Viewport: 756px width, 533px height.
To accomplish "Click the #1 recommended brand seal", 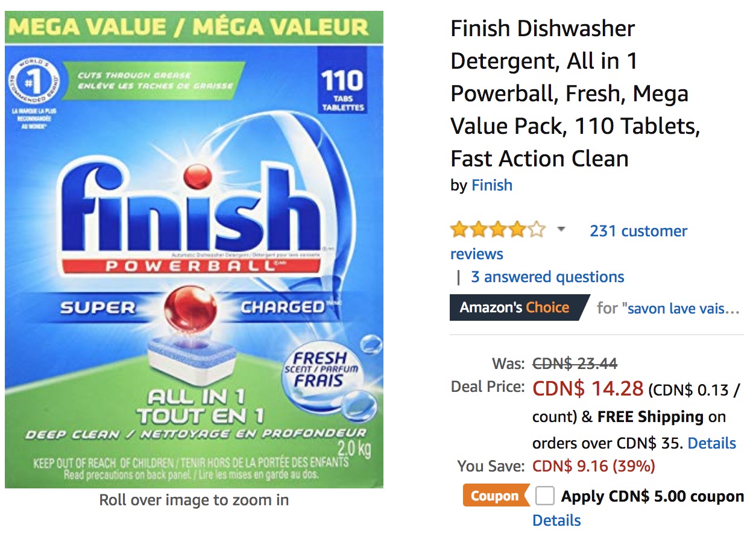I will pos(34,81).
